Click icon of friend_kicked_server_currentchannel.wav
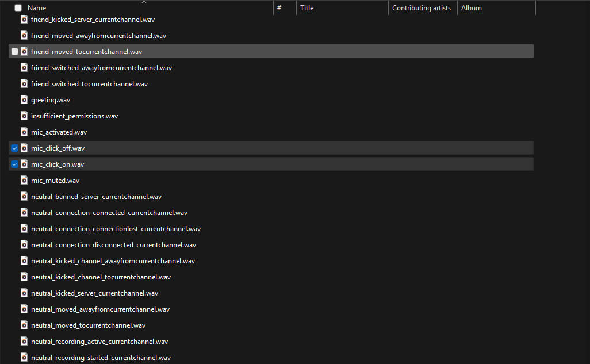 (24, 20)
